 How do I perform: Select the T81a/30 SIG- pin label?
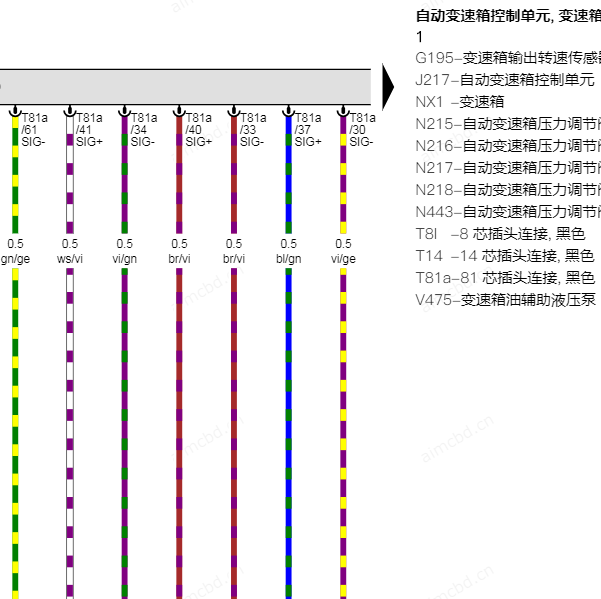pyautogui.click(x=362, y=130)
